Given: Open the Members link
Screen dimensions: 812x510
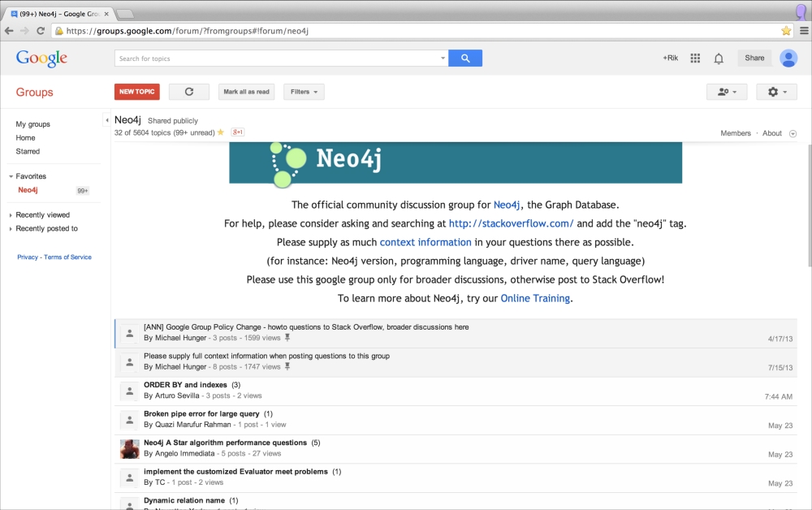Looking at the screenshot, I should coord(736,133).
